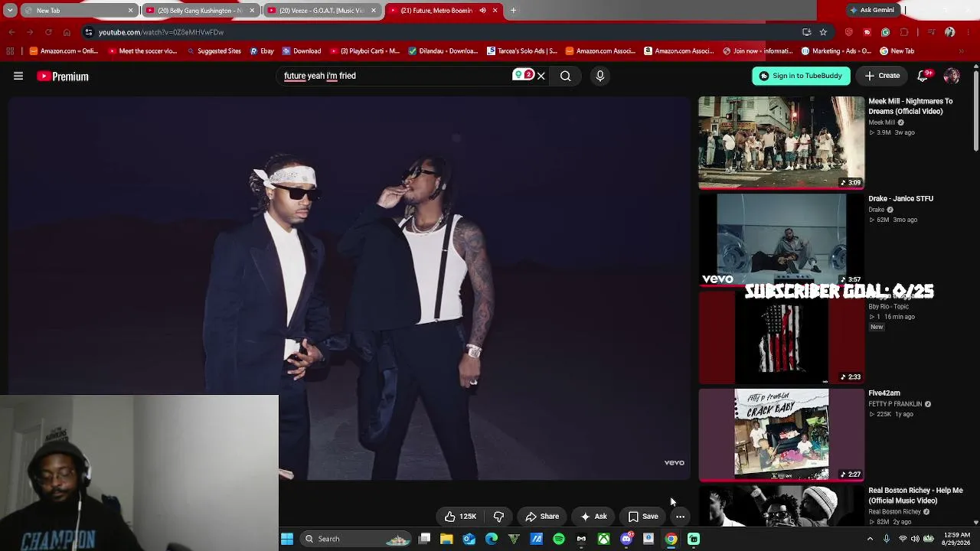Open the taskbar clock and date

(957, 539)
